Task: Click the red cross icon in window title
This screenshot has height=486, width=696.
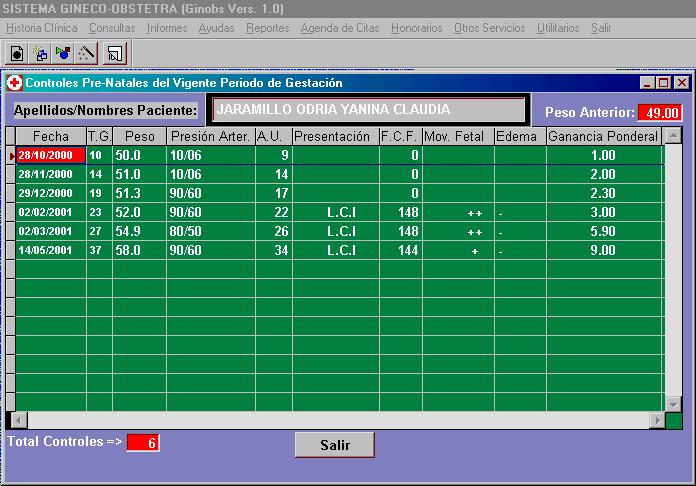Action: click(14, 83)
